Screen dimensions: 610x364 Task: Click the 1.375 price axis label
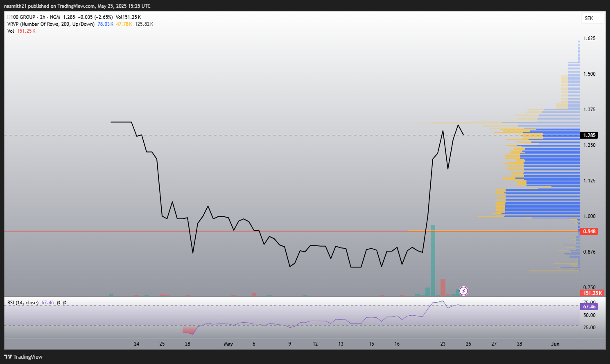tap(590, 110)
